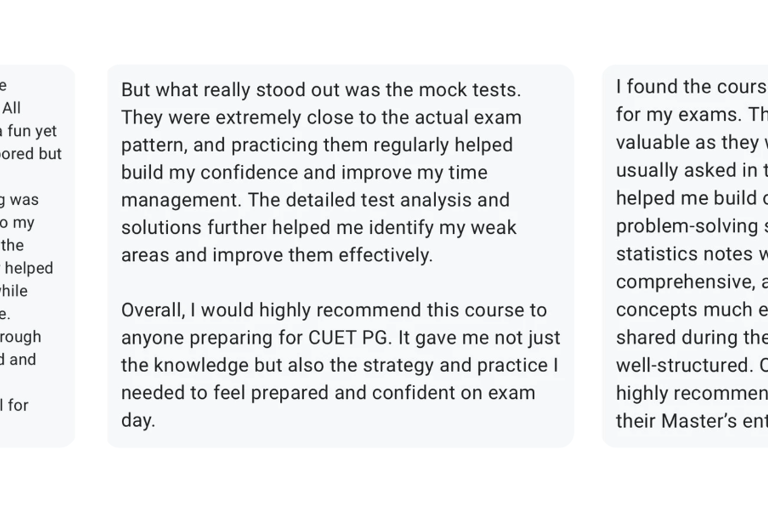Click 'helped' text in the left card
768x512 pixels.
tap(29, 268)
